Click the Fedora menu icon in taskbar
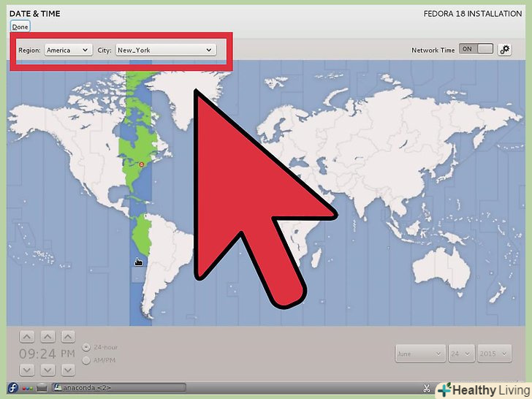This screenshot has width=532, height=399. (13, 387)
